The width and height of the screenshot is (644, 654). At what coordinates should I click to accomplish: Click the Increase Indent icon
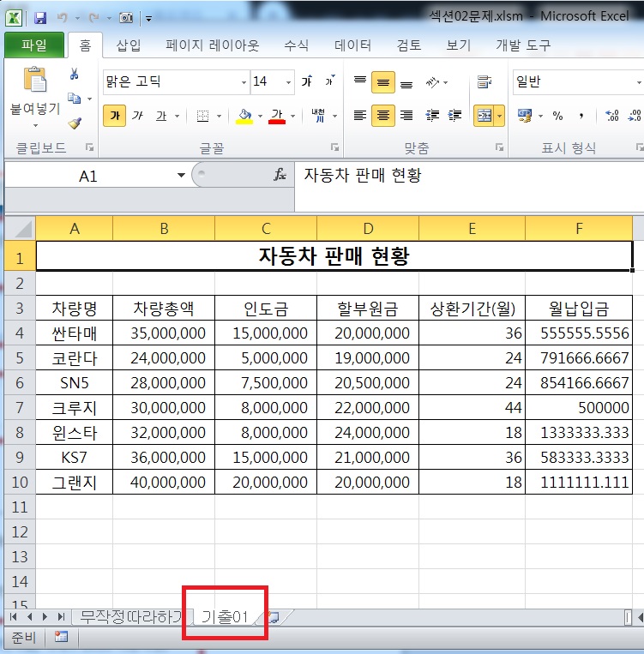click(454, 116)
